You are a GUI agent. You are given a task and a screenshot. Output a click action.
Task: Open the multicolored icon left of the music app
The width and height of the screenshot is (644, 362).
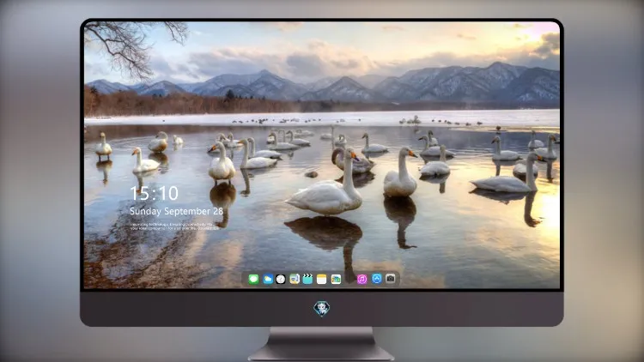pyautogui.click(x=336, y=280)
